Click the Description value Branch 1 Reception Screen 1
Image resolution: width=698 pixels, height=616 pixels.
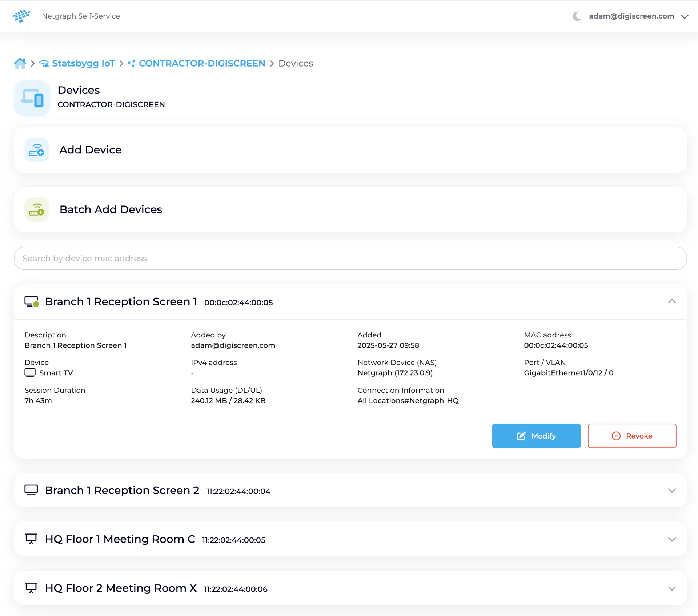pos(76,345)
